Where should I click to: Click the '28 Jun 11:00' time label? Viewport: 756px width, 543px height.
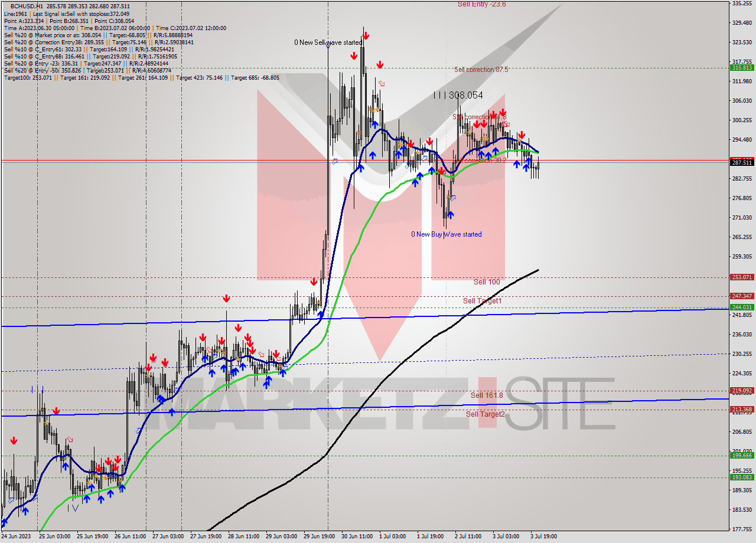[244, 537]
